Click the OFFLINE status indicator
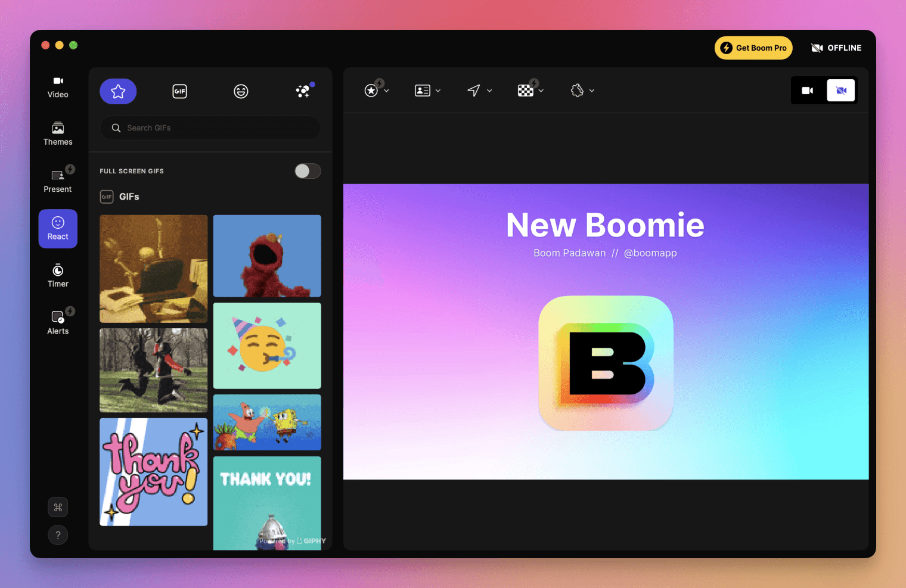Viewport: 906px width, 588px height. click(x=836, y=48)
